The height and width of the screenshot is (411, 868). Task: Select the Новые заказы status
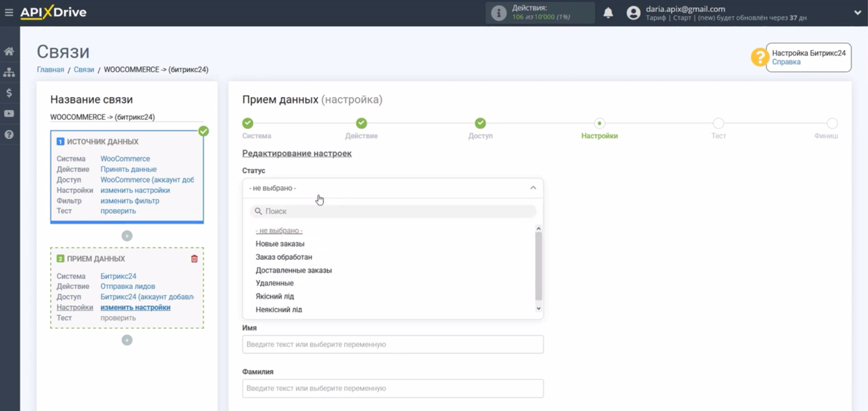(x=280, y=244)
